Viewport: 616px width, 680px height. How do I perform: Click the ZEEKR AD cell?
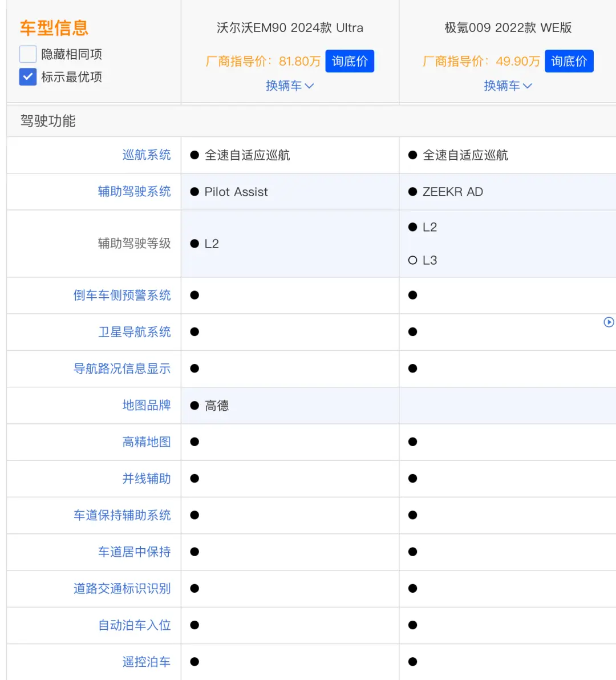pyautogui.click(x=508, y=192)
